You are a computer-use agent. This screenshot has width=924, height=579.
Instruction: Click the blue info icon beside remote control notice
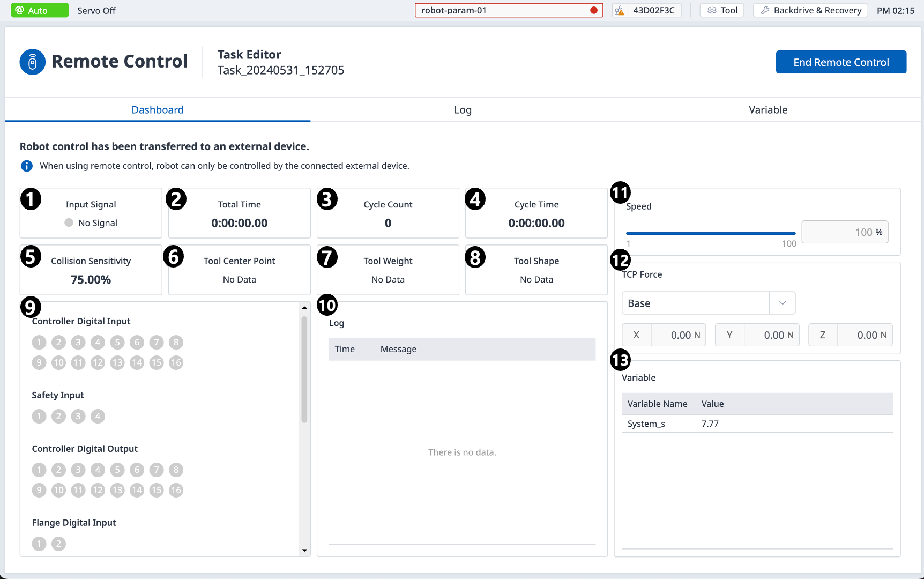tap(26, 166)
